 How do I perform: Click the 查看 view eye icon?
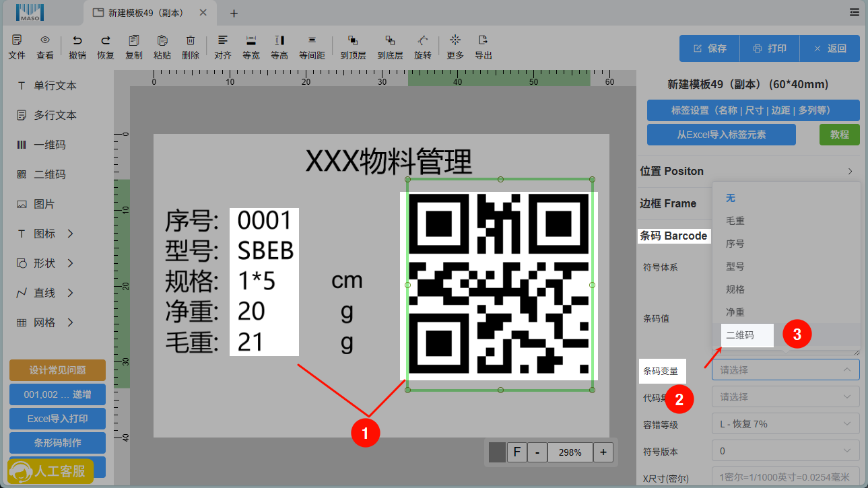[x=45, y=40]
